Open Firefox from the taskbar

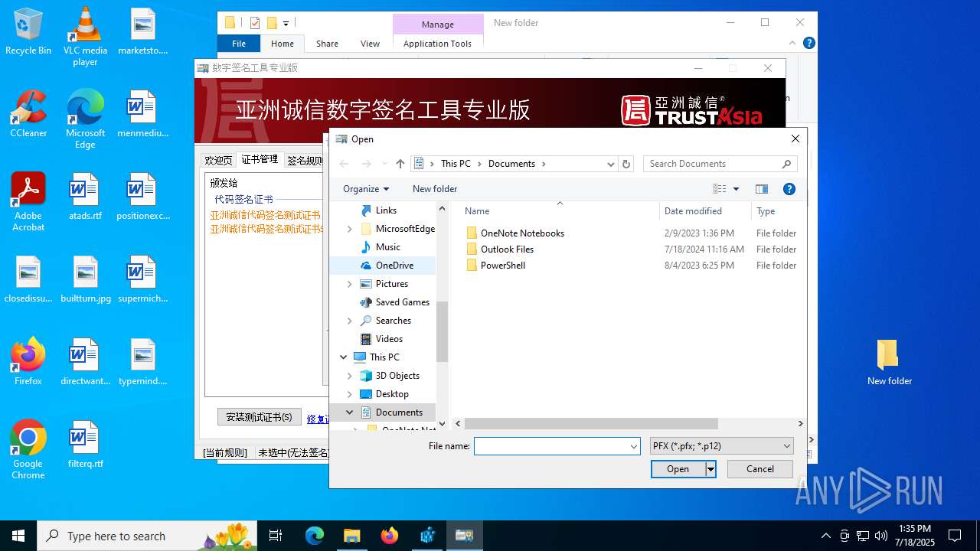[x=389, y=536]
